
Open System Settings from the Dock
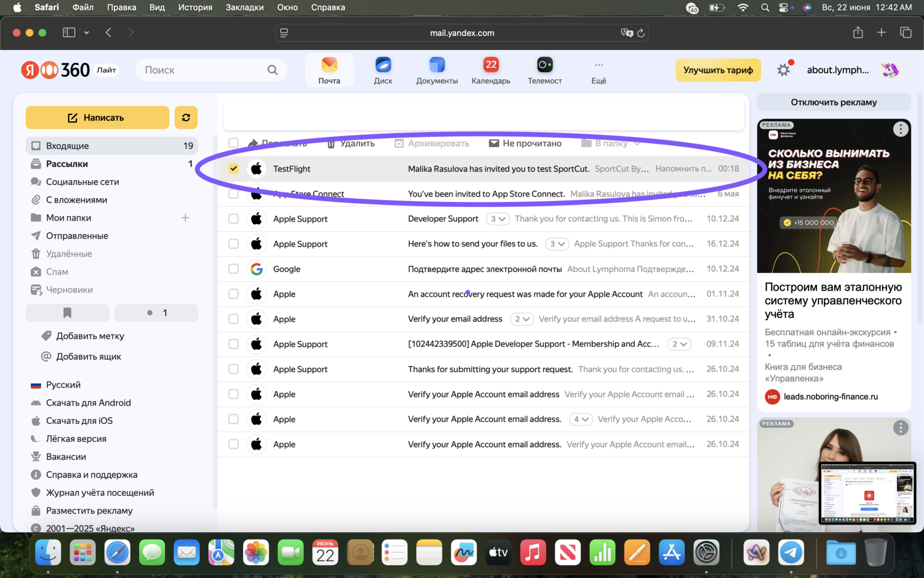[x=706, y=553]
